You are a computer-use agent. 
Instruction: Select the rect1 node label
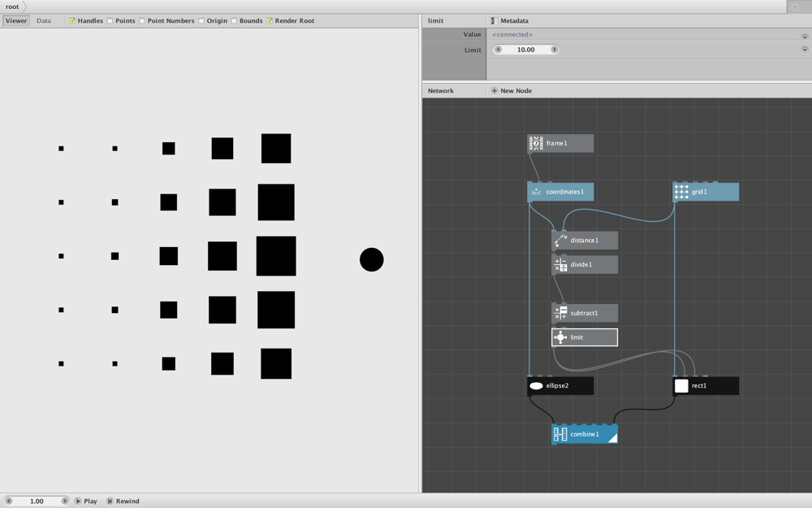[699, 385]
